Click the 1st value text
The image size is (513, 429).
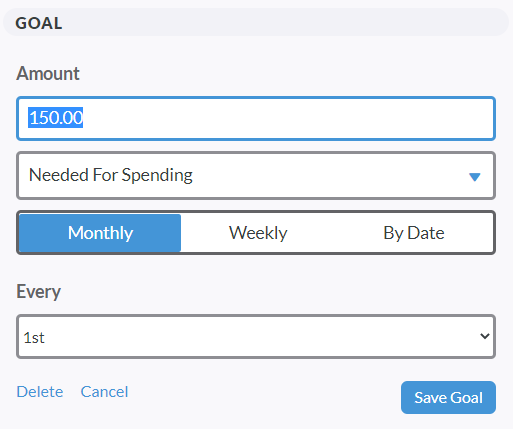tap(34, 338)
